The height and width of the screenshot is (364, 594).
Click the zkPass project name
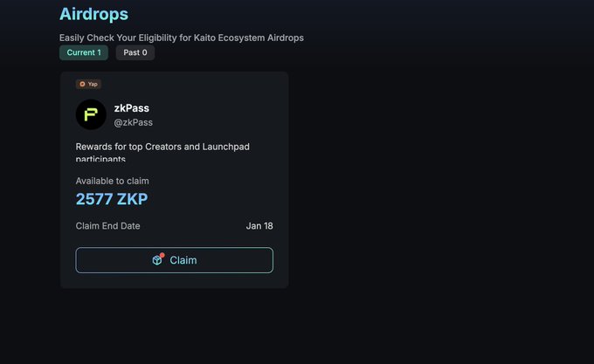tap(132, 108)
